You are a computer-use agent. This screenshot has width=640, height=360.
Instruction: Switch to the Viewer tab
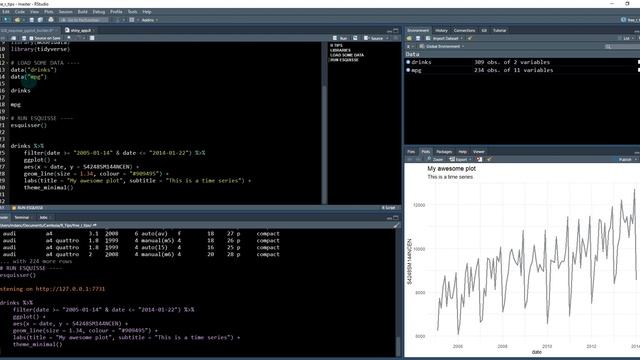coord(478,152)
